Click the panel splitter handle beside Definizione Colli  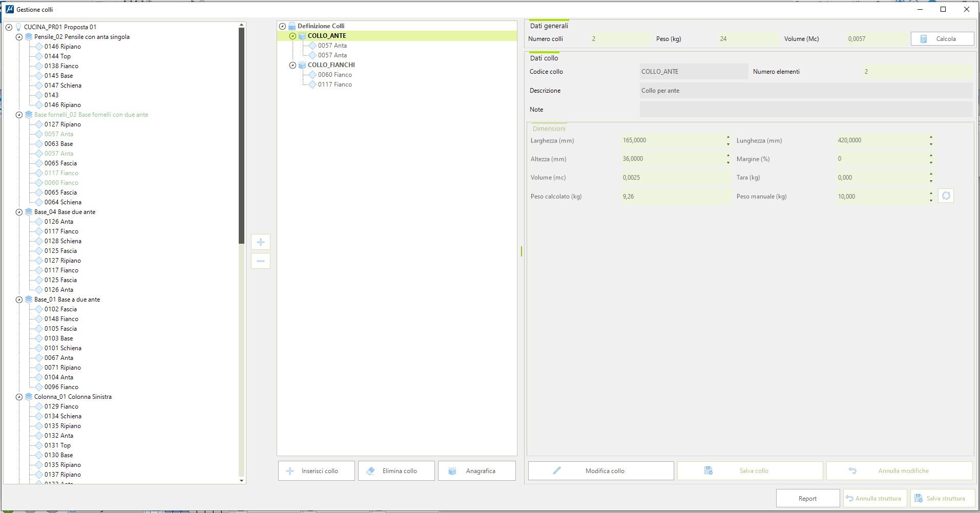tap(522, 251)
